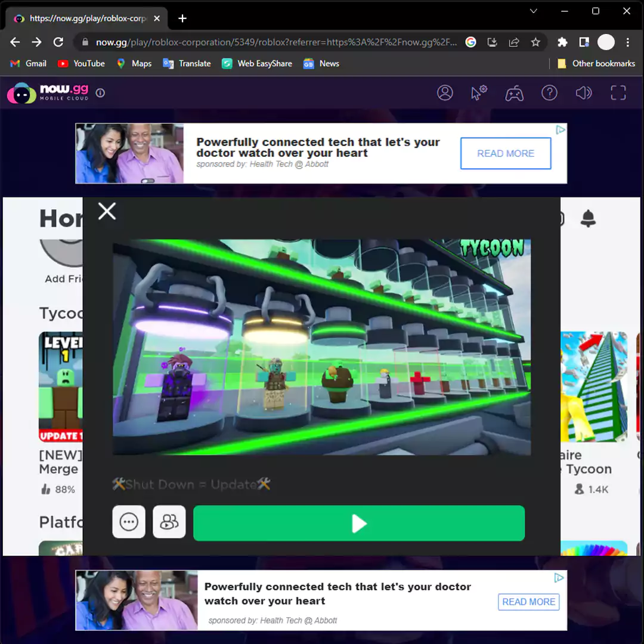Open Roblox notifications bell
Image resolution: width=644 pixels, height=644 pixels.
coord(588,218)
